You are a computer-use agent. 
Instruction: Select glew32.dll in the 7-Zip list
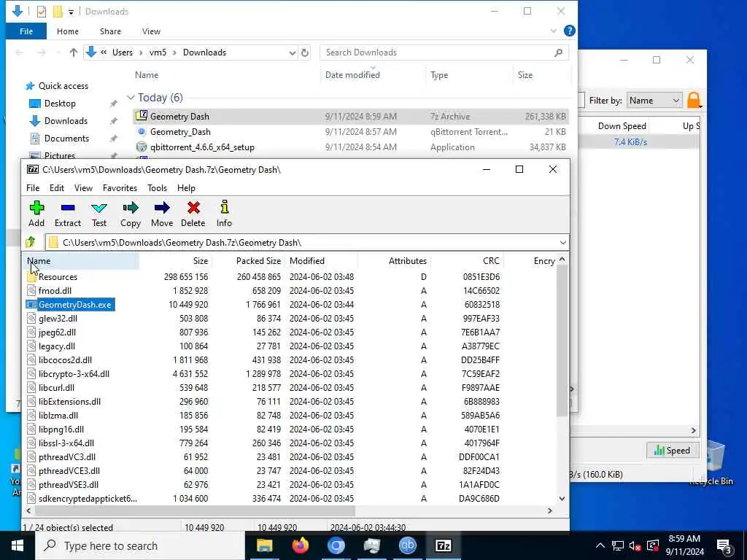click(58, 319)
